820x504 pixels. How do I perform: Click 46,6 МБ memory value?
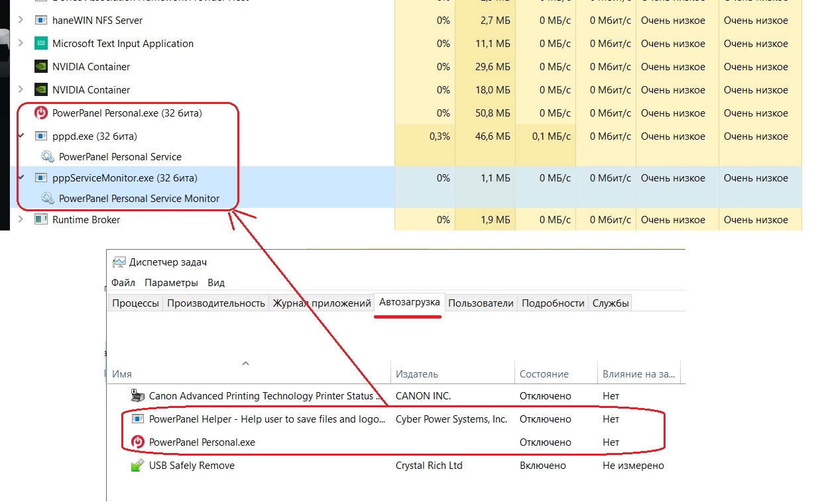point(493,136)
